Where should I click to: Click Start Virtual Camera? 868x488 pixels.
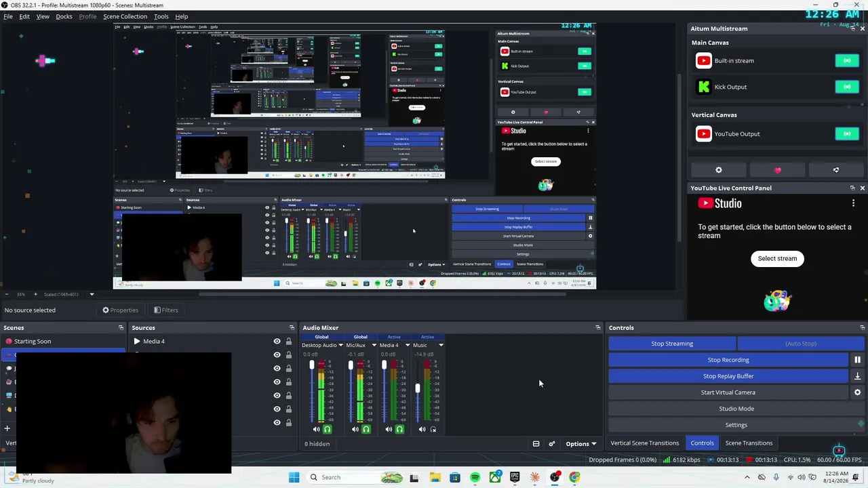click(728, 392)
